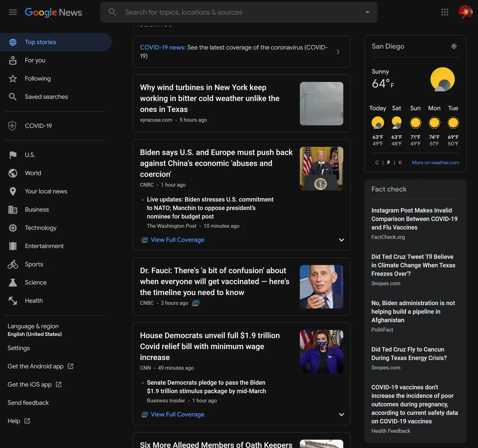This screenshot has width=478, height=448.
Task: Use precise location target icon for San Diego
Action: tap(454, 46)
